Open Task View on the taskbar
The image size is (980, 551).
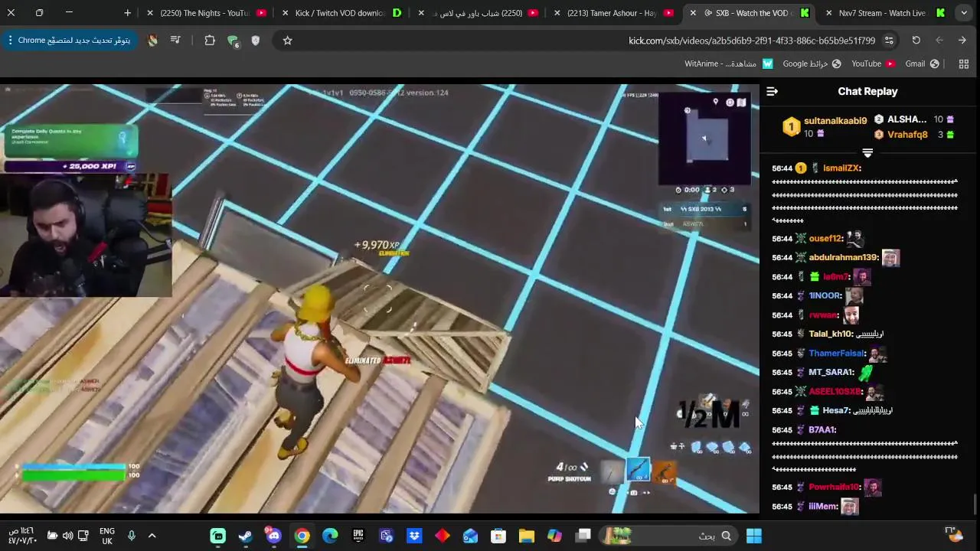coord(583,536)
